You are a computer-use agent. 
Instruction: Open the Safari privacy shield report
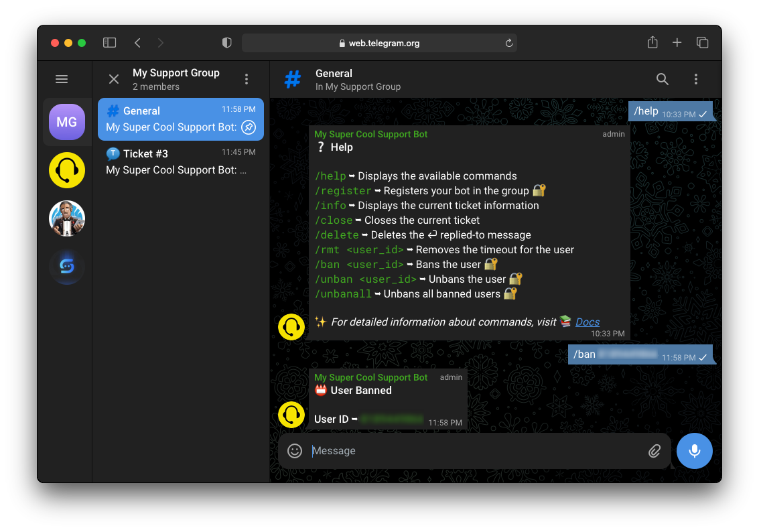pos(226,43)
